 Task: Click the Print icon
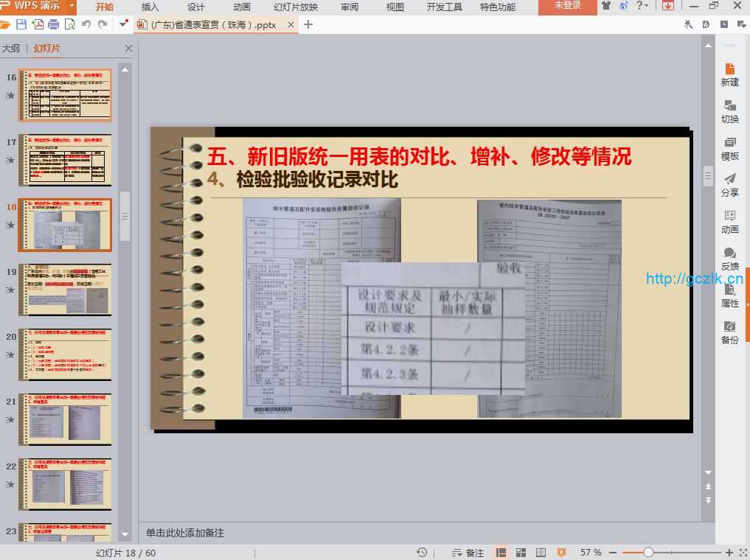pos(54,24)
